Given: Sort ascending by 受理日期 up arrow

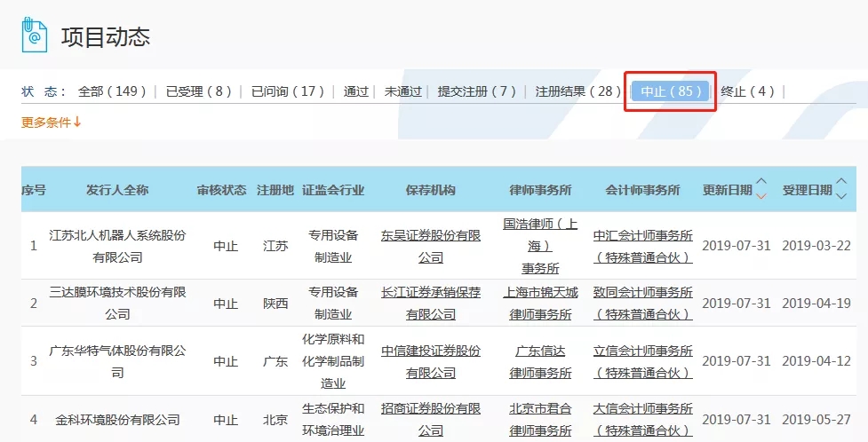Looking at the screenshot, I should click(841, 182).
